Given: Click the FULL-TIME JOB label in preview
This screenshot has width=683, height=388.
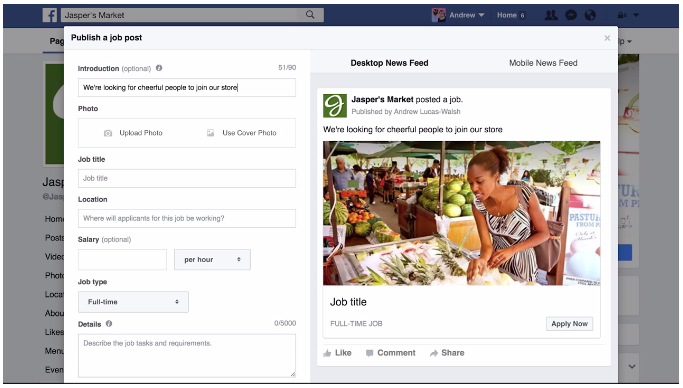Looking at the screenshot, I should pos(356,324).
